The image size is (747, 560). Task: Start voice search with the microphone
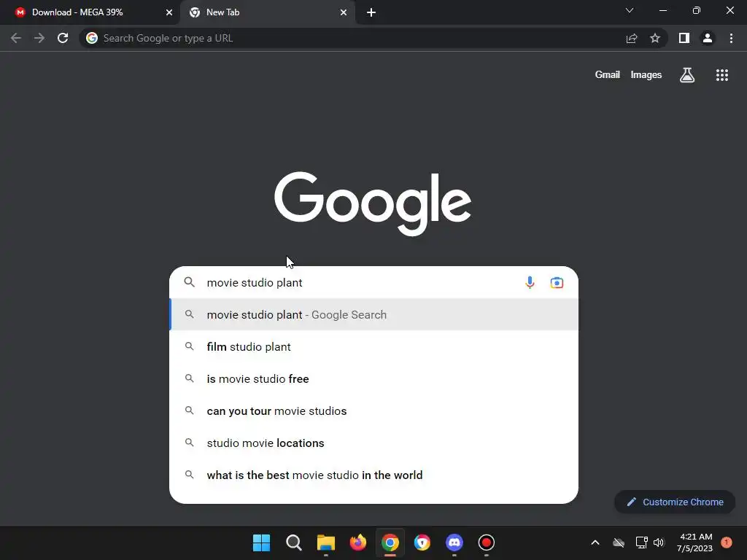[x=530, y=282]
